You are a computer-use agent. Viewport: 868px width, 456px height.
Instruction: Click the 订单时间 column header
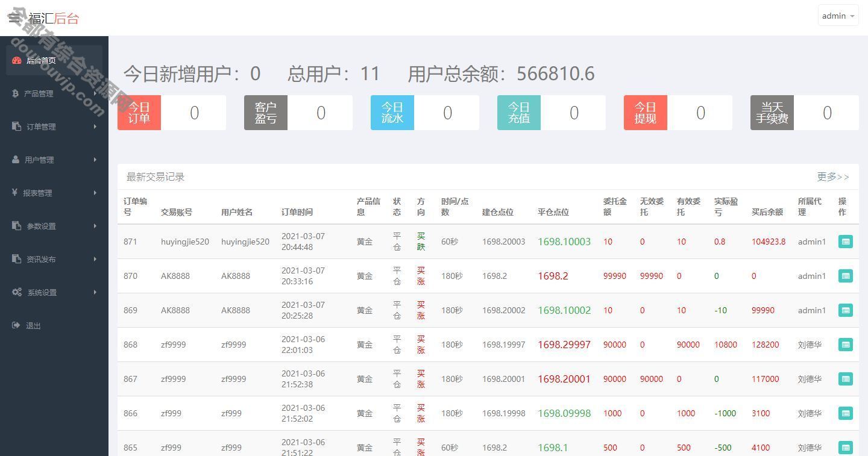[x=297, y=212]
